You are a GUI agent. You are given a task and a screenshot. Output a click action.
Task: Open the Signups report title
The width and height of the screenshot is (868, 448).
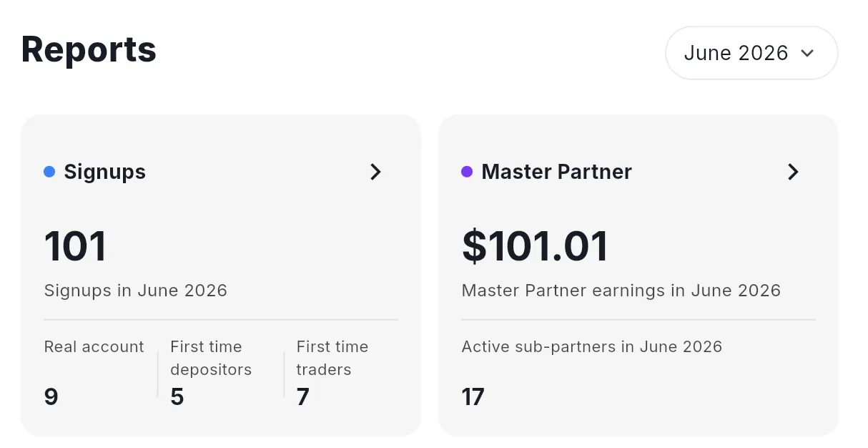(x=105, y=172)
